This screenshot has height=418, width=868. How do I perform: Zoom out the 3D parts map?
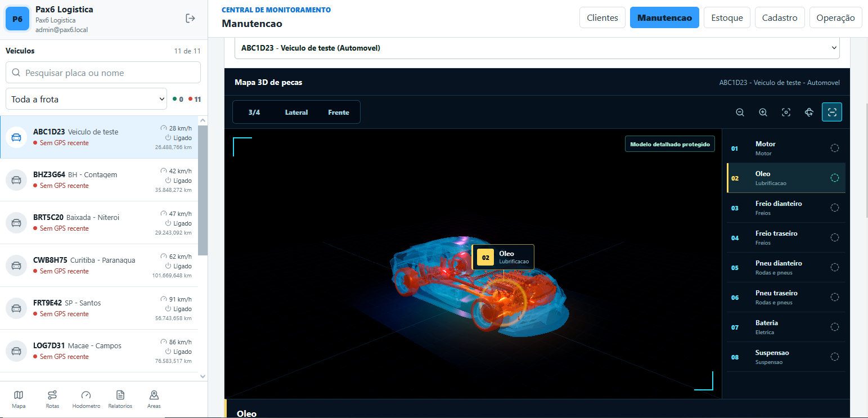click(x=740, y=112)
